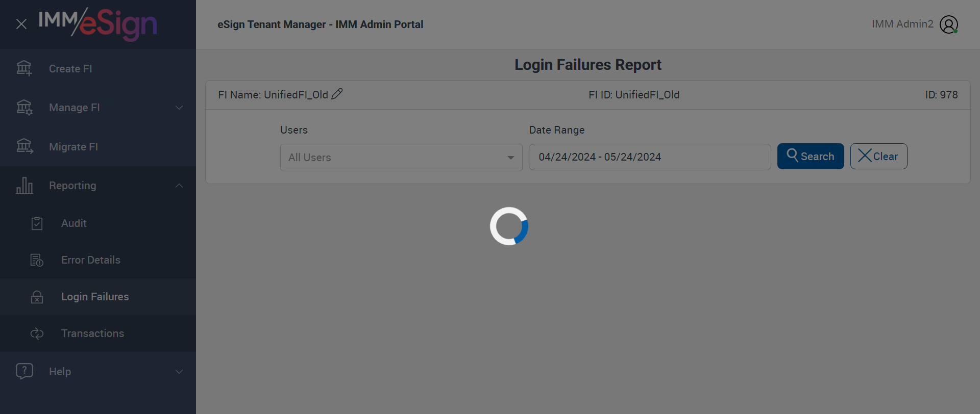The image size is (980, 414).
Task: Open the Transactions report
Action: tap(93, 333)
